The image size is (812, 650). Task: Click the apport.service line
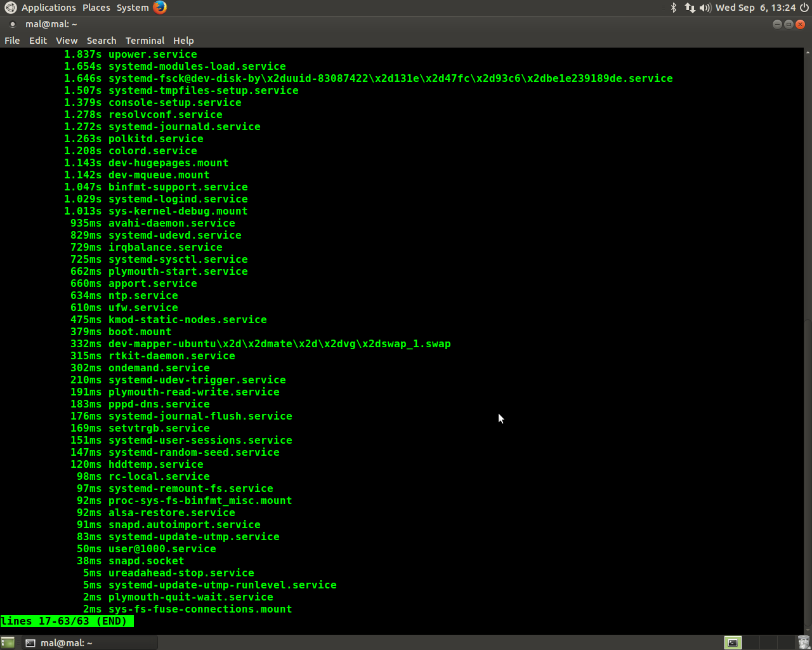coord(133,284)
